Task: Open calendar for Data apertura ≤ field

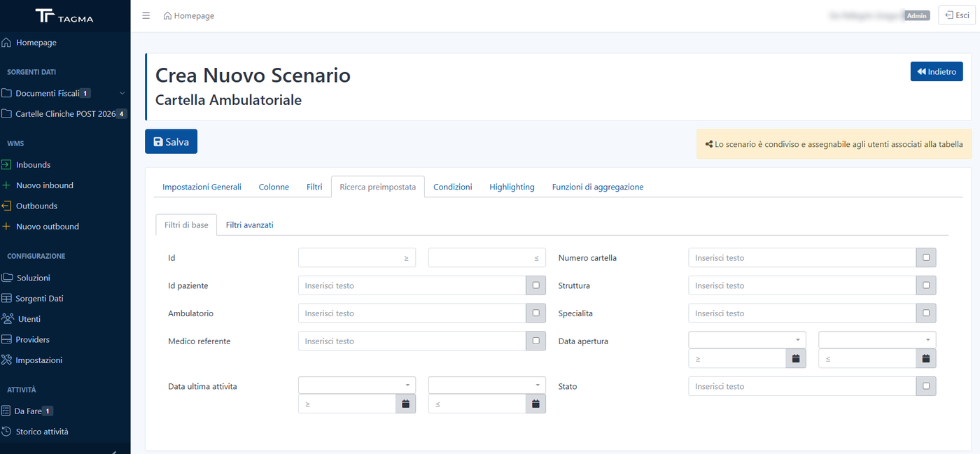Action: (926, 359)
